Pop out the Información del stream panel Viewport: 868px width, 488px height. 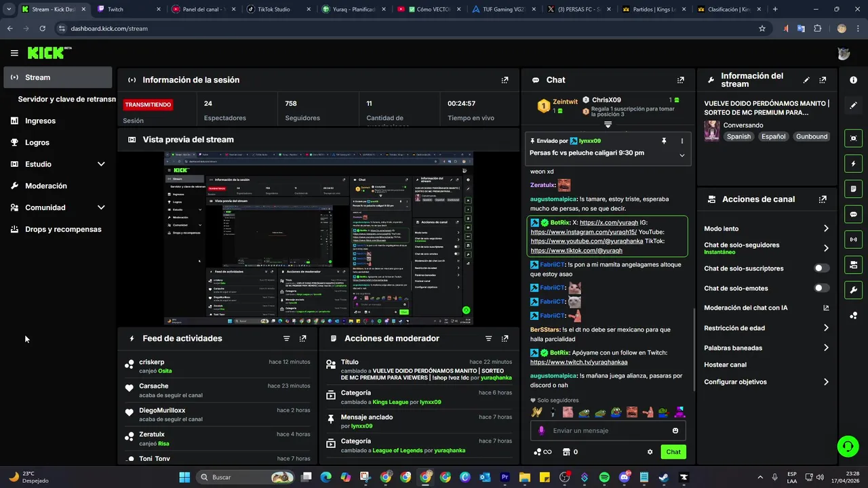pos(823,80)
